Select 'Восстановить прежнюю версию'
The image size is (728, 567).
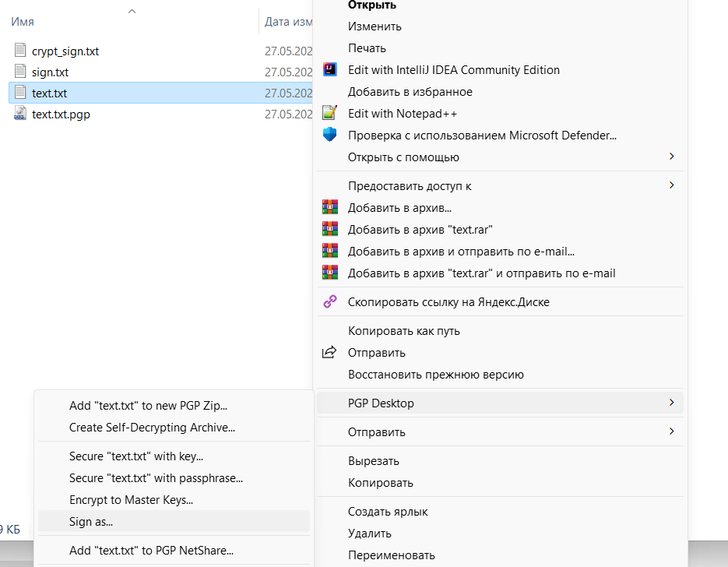[500, 375]
